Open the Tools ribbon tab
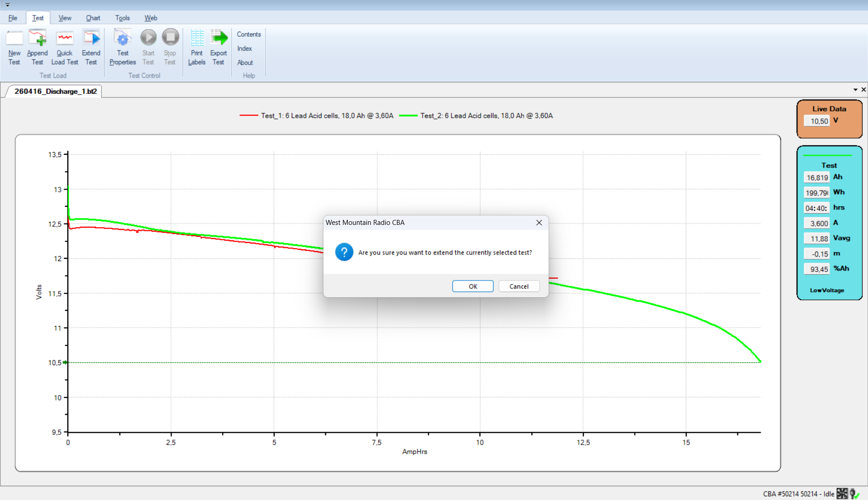The height and width of the screenshot is (500, 868). [122, 18]
